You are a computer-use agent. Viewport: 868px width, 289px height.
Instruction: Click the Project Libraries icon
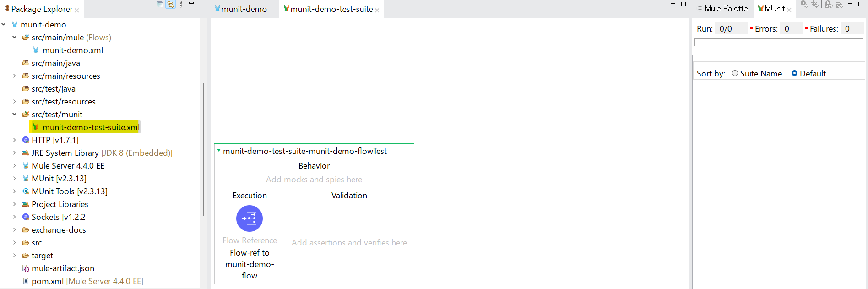click(x=26, y=204)
